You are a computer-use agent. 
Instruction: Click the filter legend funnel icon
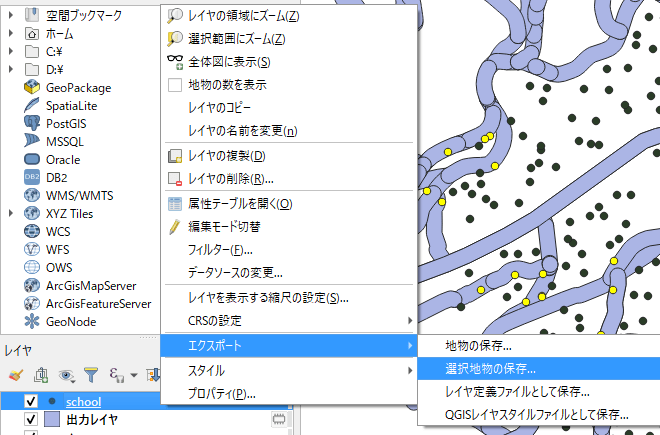91,374
